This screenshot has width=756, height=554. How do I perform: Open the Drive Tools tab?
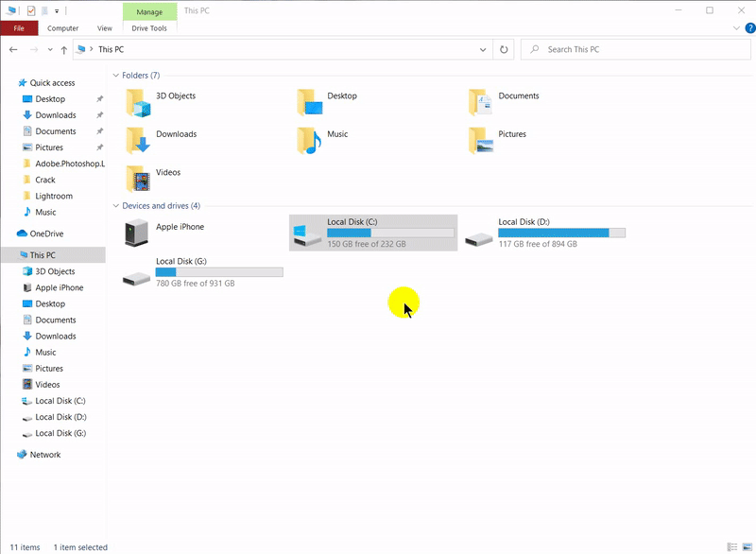point(149,28)
